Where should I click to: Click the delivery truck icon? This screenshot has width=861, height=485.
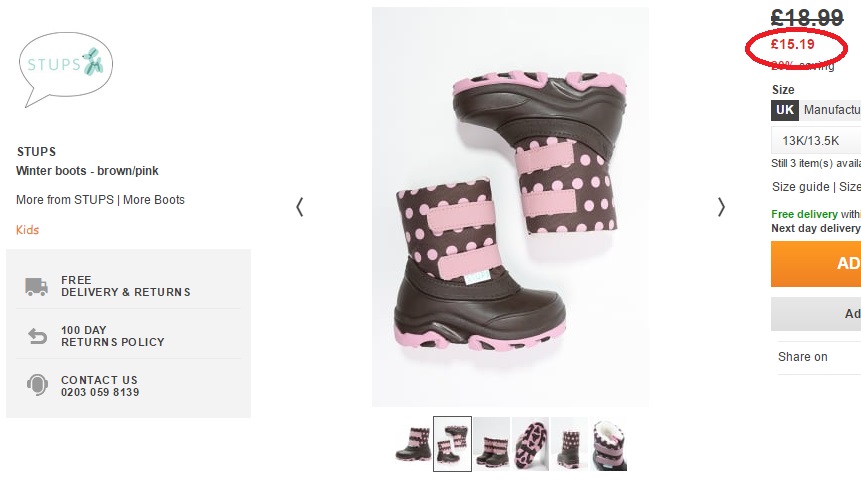point(36,286)
